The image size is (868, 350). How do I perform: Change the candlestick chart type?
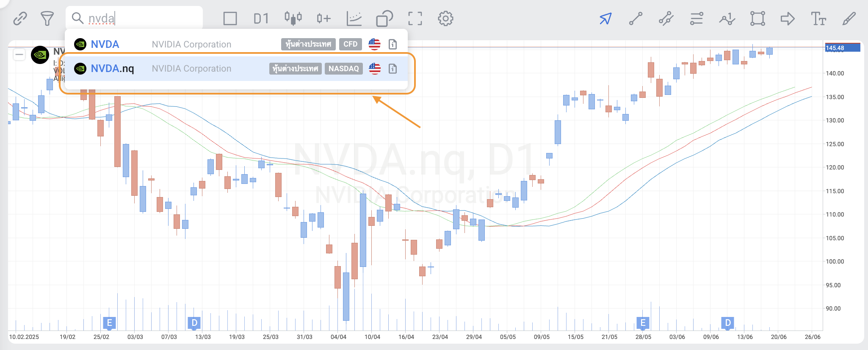293,18
